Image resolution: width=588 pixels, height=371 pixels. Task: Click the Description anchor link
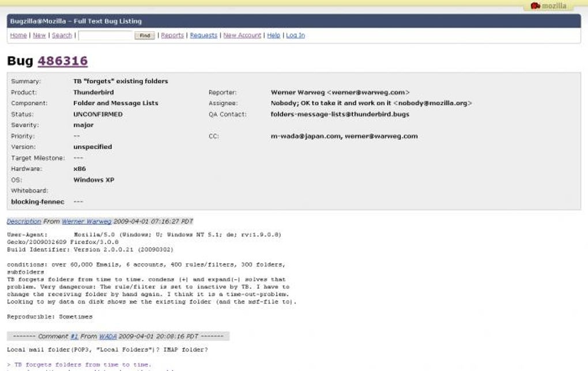(24, 222)
